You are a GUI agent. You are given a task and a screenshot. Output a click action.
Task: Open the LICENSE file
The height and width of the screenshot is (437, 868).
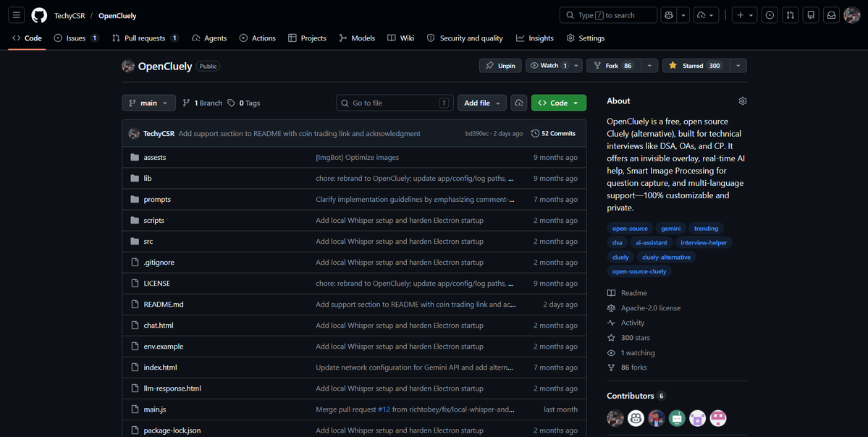tap(156, 284)
